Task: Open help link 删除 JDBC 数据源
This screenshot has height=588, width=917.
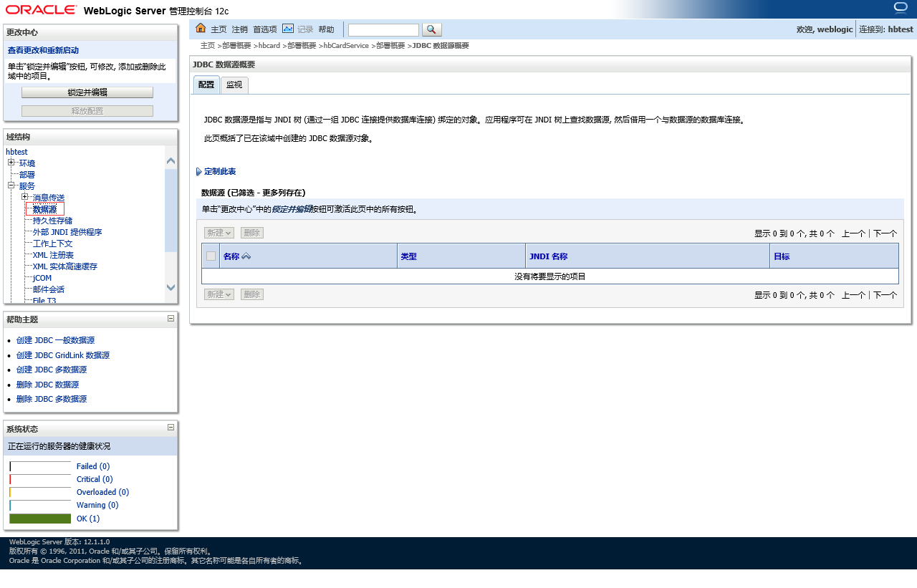Action: pos(47,385)
